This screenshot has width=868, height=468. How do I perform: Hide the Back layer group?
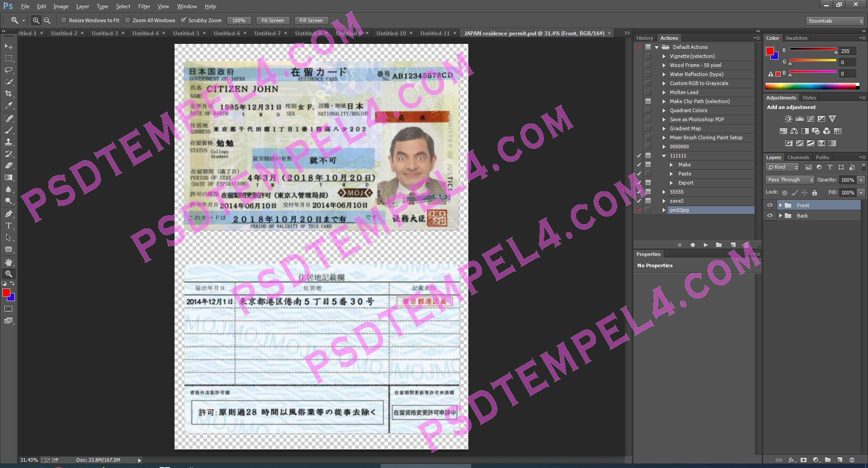tap(770, 216)
